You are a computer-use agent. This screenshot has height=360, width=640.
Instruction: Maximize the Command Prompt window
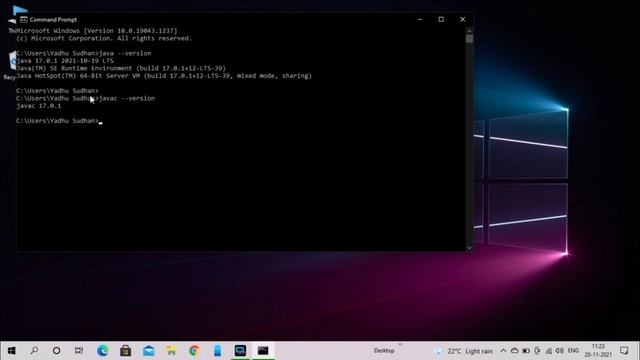tap(441, 20)
